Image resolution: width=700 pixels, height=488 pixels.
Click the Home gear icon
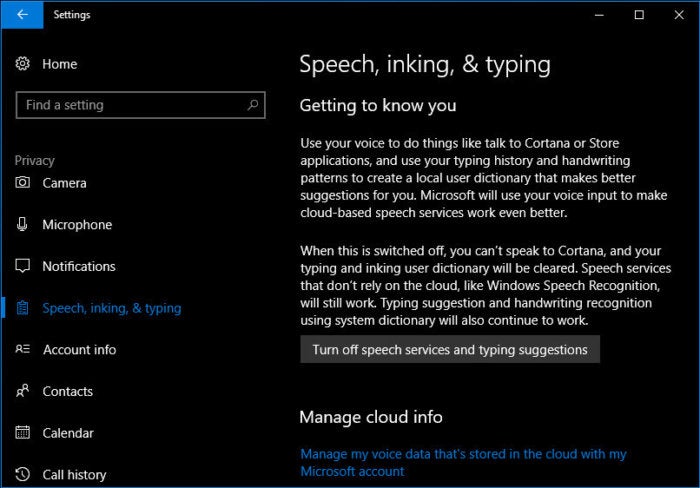pos(22,64)
